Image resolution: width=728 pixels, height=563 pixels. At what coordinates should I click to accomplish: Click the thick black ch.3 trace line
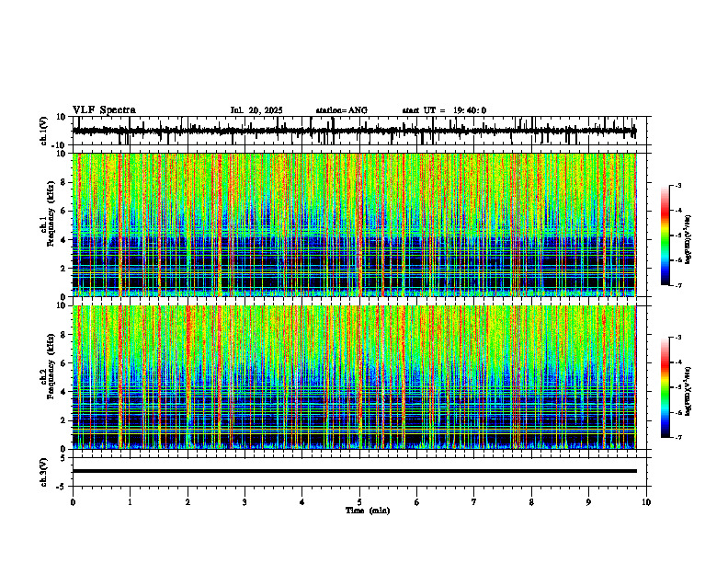tap(354, 471)
